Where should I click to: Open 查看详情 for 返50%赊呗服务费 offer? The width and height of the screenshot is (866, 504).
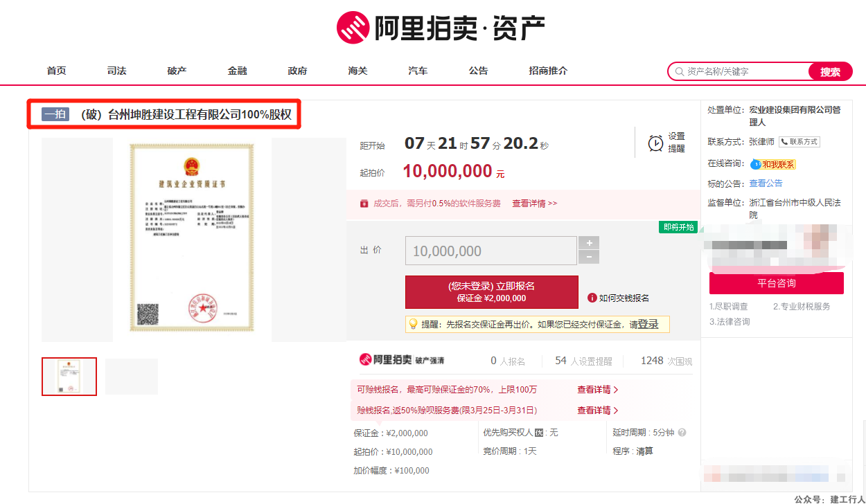click(598, 410)
